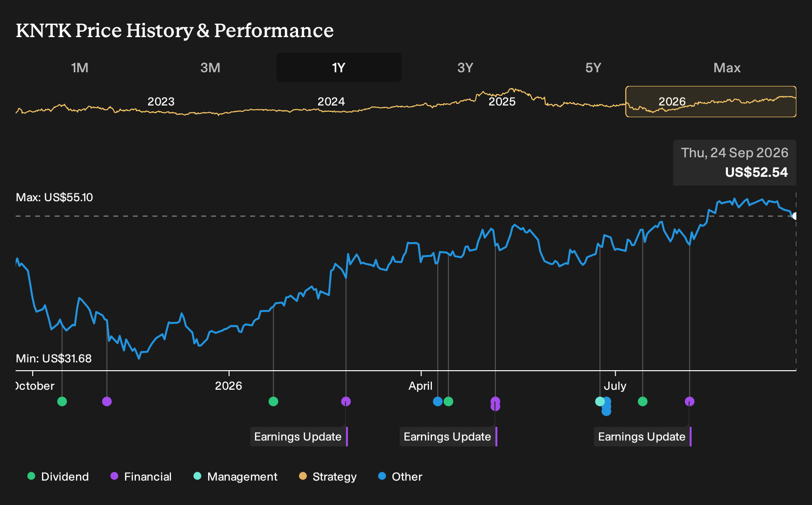This screenshot has width=812, height=505.
Task: Jump to 2024 in the overview chart
Action: click(331, 102)
